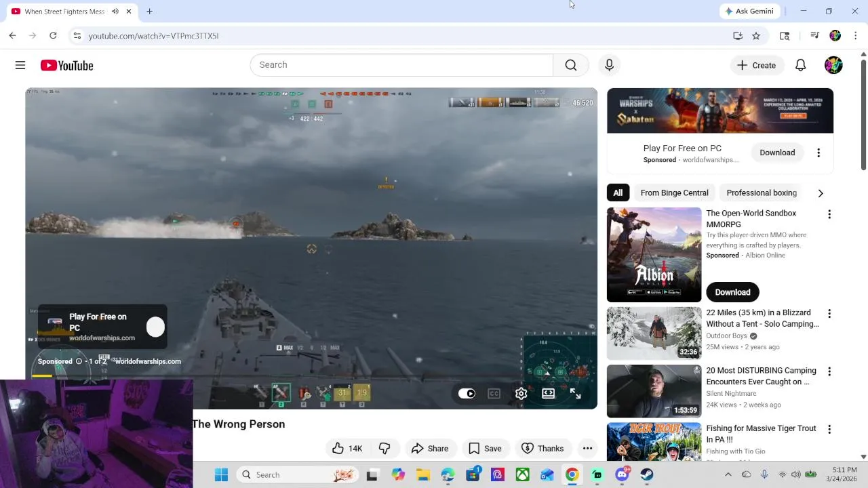Click the round button on the ad overlay card

[x=155, y=327]
